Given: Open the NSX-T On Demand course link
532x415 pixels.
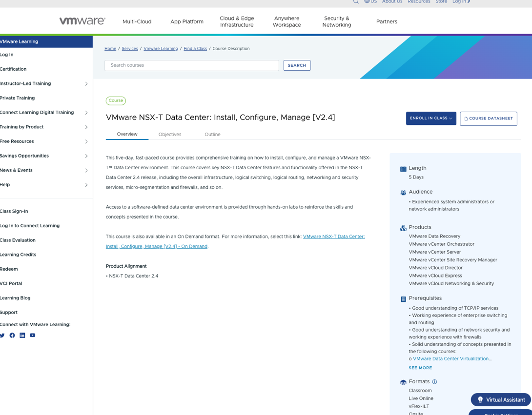Looking at the screenshot, I should 235,241.
